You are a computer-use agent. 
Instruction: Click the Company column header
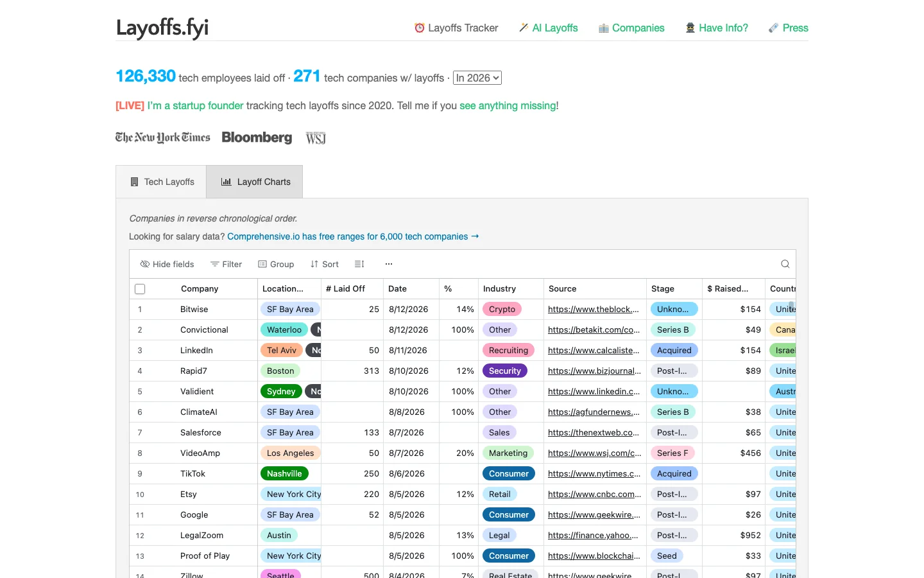tap(200, 289)
